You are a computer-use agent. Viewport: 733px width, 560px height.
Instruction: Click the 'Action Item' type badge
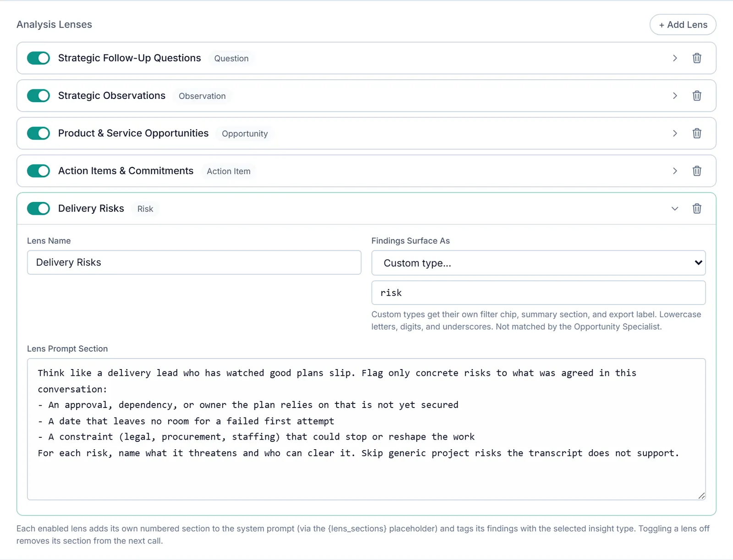(x=229, y=171)
